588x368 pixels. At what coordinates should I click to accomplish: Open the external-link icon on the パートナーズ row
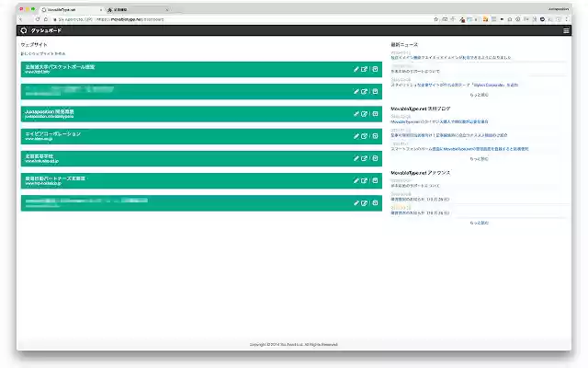coord(364,180)
